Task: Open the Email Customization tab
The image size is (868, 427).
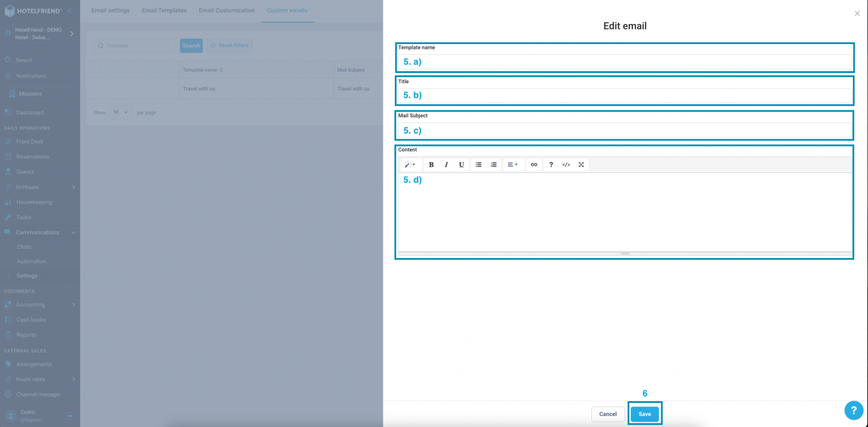Action: [227, 10]
